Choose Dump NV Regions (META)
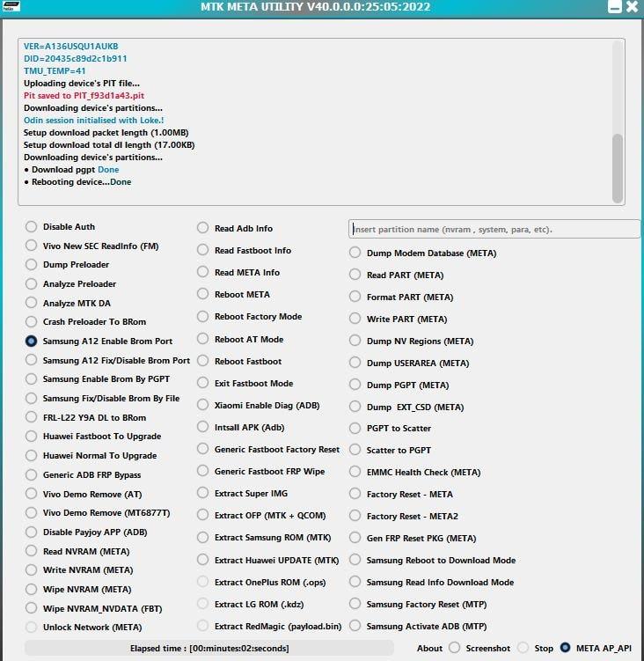The image size is (644, 661). coord(355,341)
